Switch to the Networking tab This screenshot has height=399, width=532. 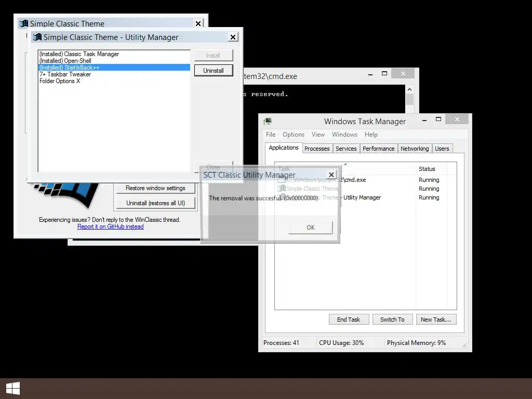(x=414, y=149)
